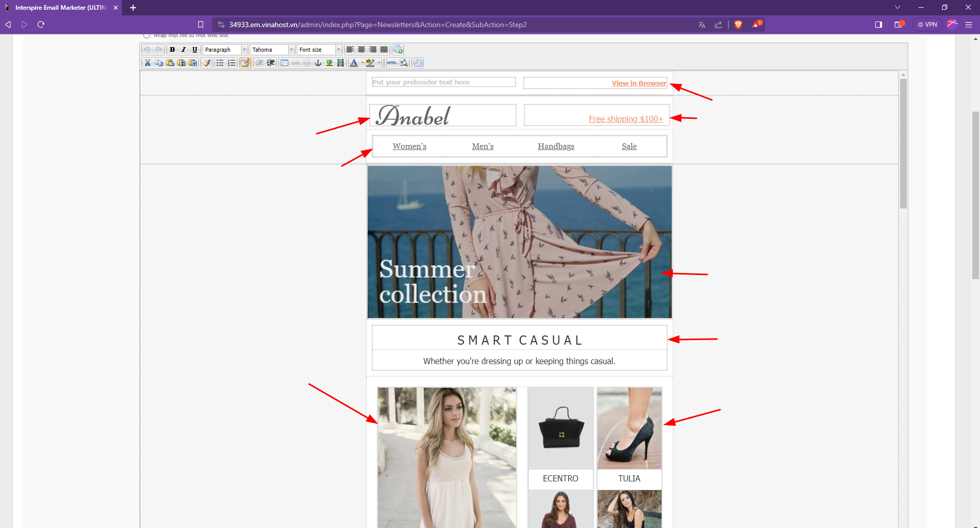Select the import-from-web-site radio button

[x=147, y=35]
